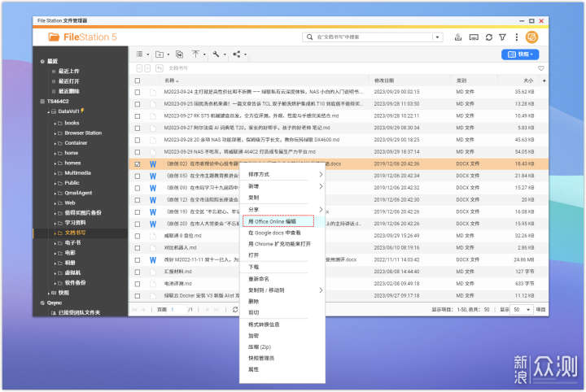Click the copy files toolbar icon
This screenshot has height=392, width=586.
pyautogui.click(x=179, y=54)
